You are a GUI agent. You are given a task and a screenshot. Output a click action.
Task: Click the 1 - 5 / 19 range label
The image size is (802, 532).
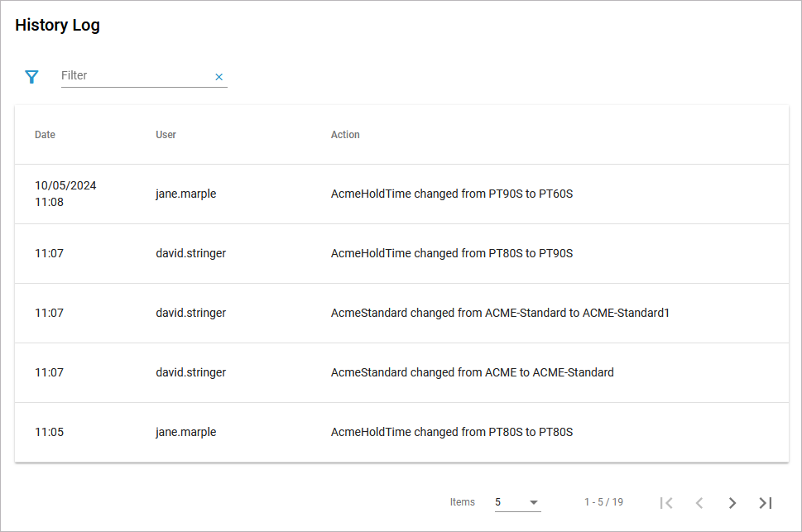(603, 502)
